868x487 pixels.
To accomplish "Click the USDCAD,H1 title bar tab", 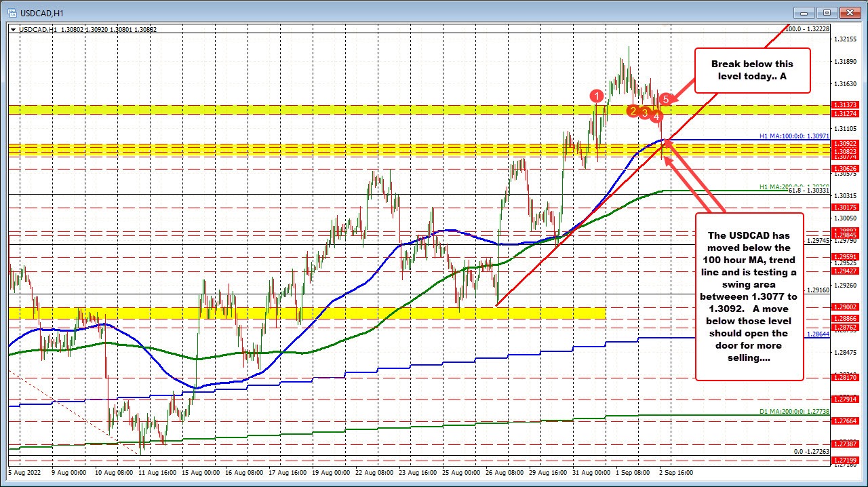I will click(41, 12).
